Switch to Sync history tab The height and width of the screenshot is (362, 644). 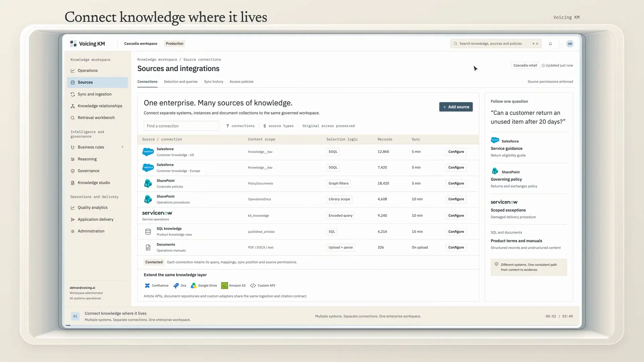click(213, 82)
